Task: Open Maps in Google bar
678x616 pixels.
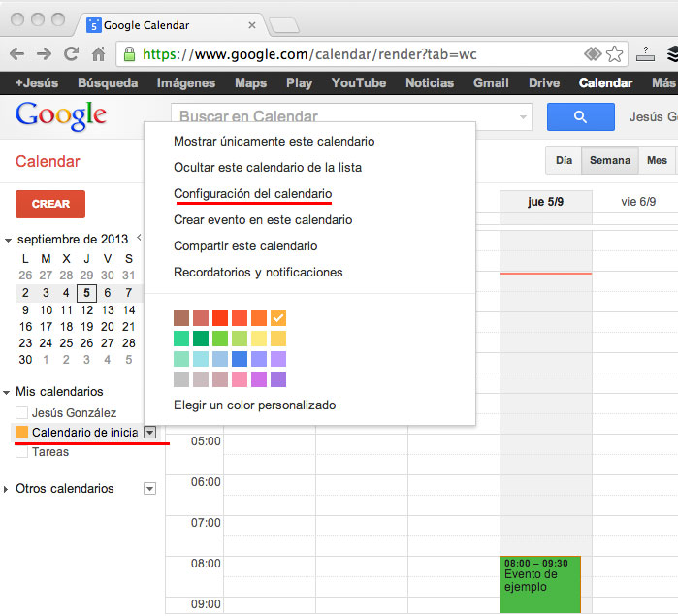Action: 251,83
